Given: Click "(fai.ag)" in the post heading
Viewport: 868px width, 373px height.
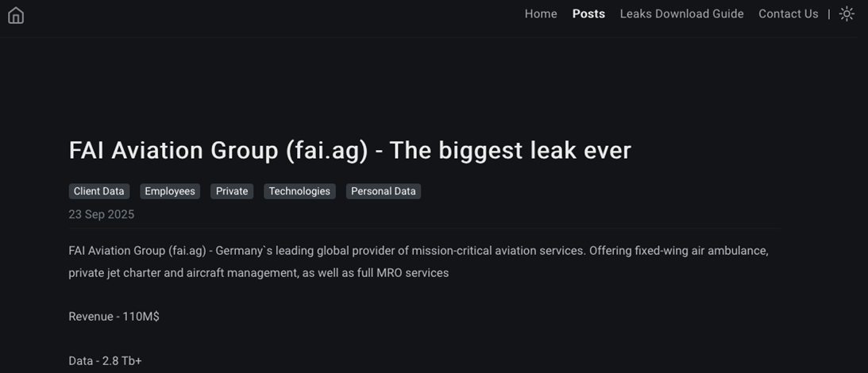Looking at the screenshot, I should (326, 151).
